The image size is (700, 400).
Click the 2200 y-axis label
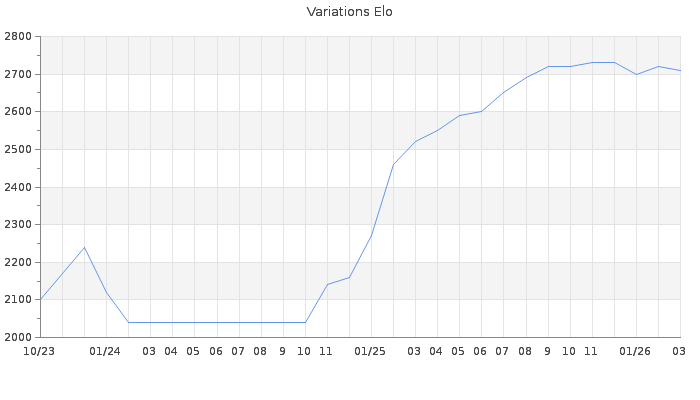[17, 262]
